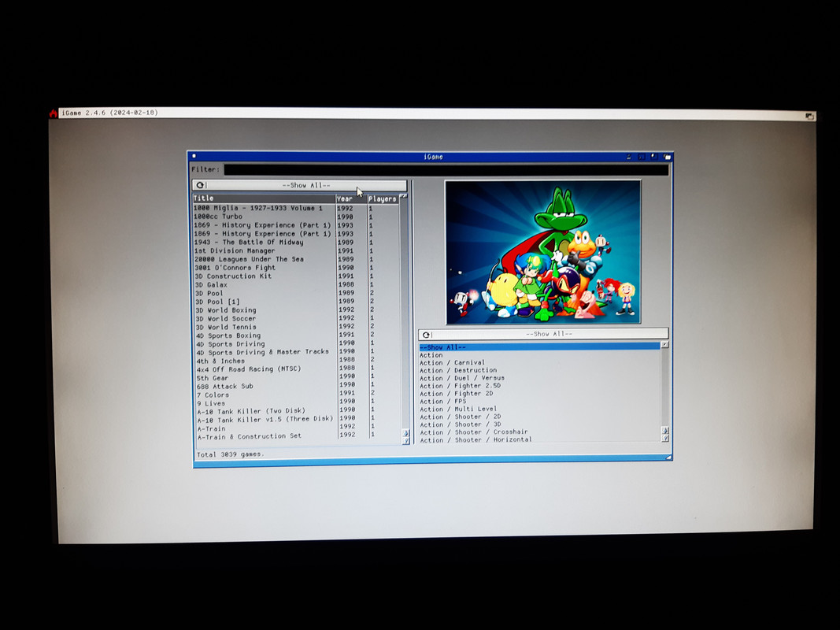Select the game '9 Lives'
The height and width of the screenshot is (630, 840).
pos(211,403)
